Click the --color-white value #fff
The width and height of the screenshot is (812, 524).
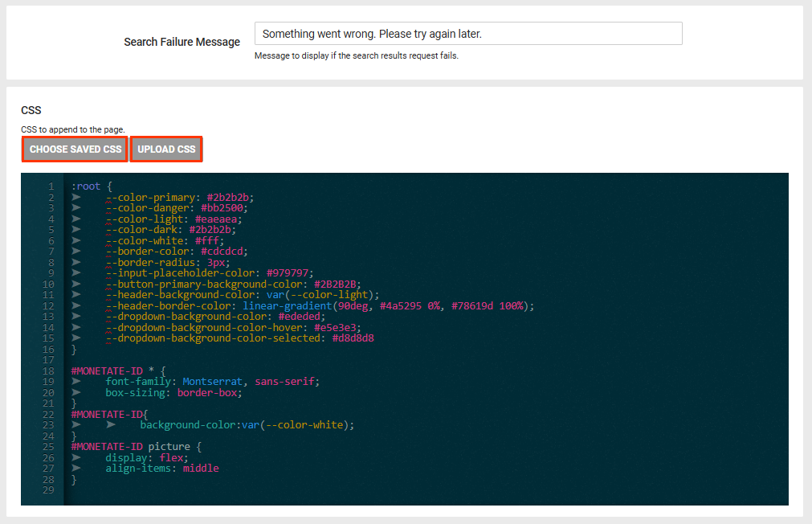tap(207, 241)
